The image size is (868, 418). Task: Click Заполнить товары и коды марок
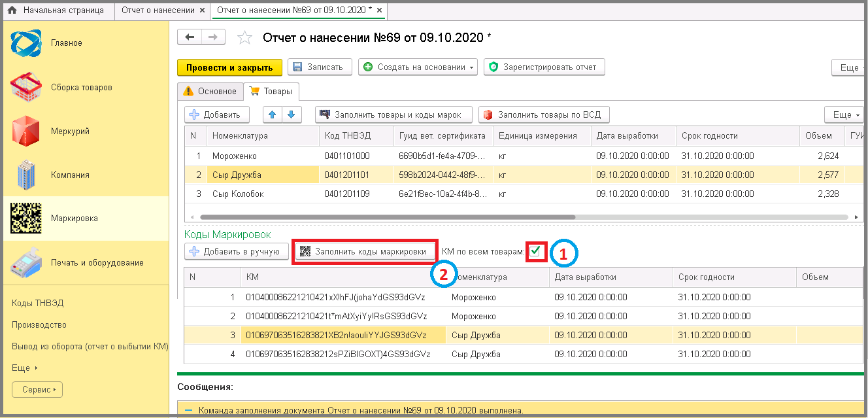pos(394,114)
